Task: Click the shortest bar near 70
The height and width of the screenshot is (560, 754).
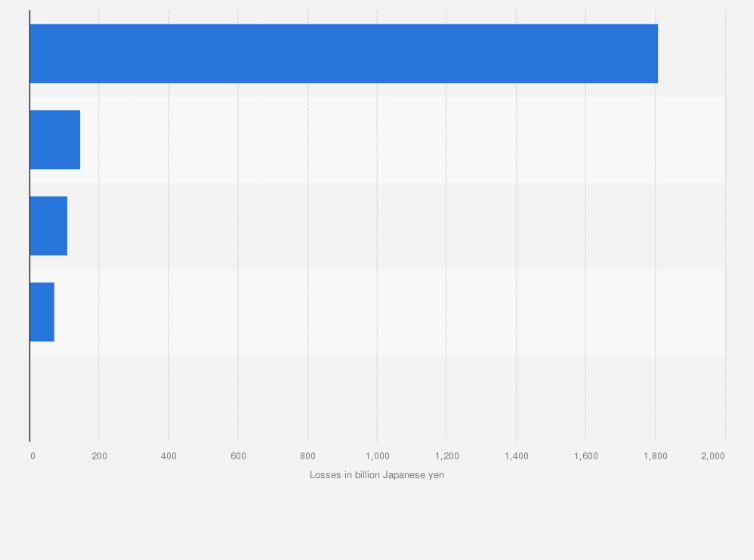Action: [x=42, y=312]
